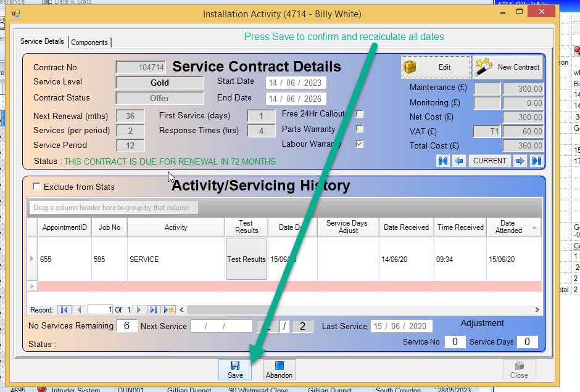The width and height of the screenshot is (580, 392).
Task: Click the greyed Close button
Action: pos(519,370)
